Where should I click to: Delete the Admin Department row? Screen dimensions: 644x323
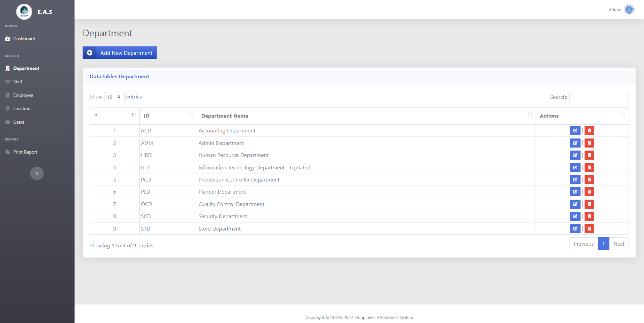click(589, 143)
